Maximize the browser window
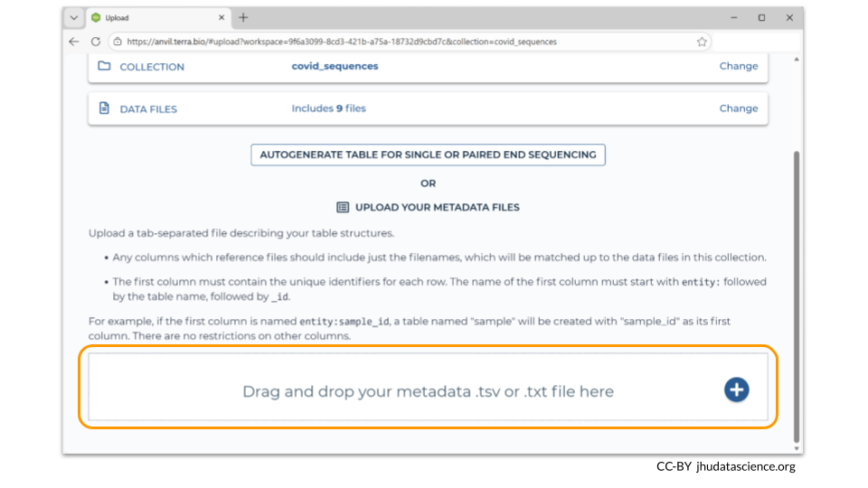 (x=761, y=18)
